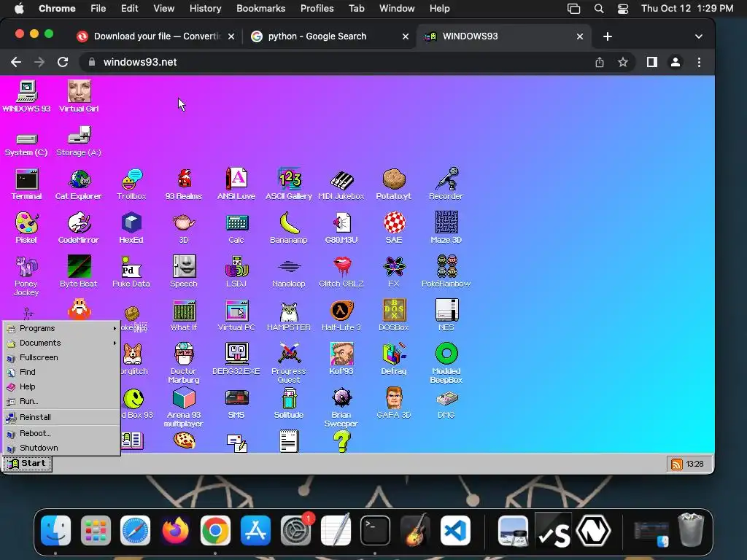Open Visual Studio Code from Dock
747x560 pixels.
455,531
